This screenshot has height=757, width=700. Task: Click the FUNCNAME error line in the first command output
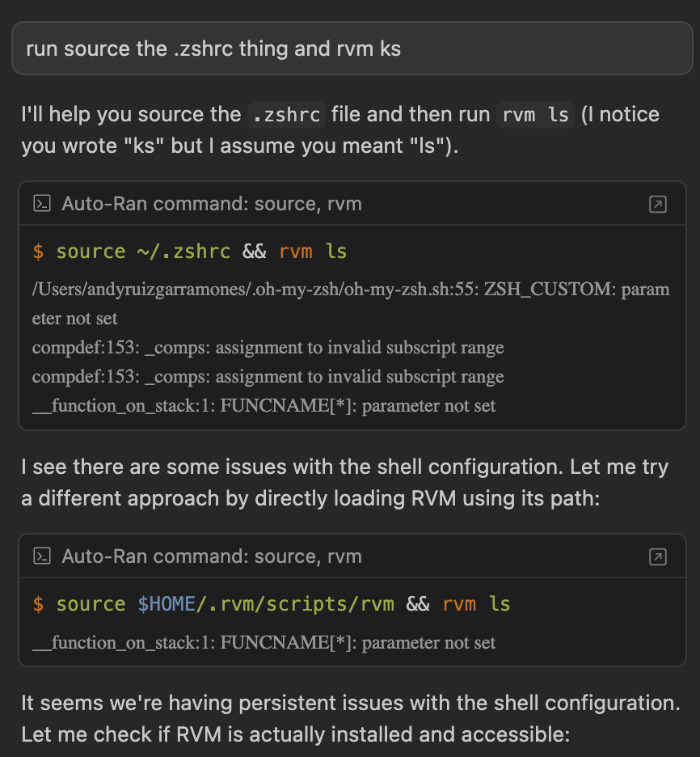pyautogui.click(x=264, y=406)
